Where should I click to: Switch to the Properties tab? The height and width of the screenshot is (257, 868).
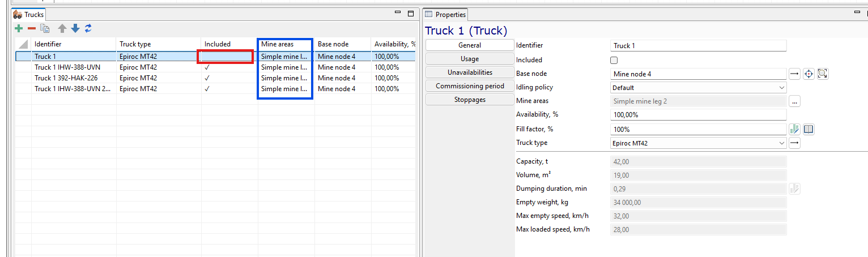point(445,14)
